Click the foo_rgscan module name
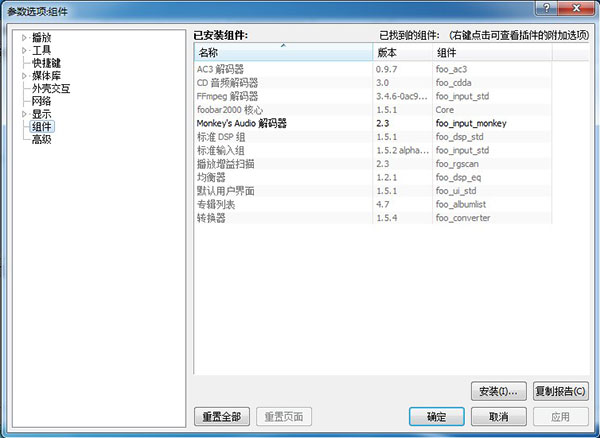600x438 pixels. 457,164
